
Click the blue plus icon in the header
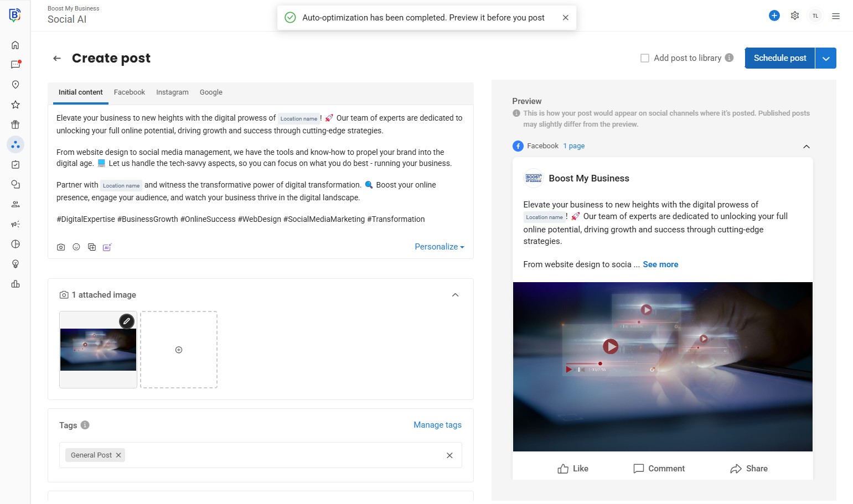[x=774, y=15]
